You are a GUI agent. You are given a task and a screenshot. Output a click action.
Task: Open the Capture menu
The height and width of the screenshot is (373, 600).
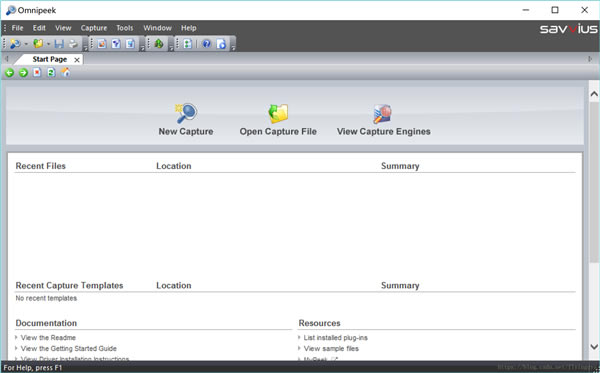tap(94, 28)
